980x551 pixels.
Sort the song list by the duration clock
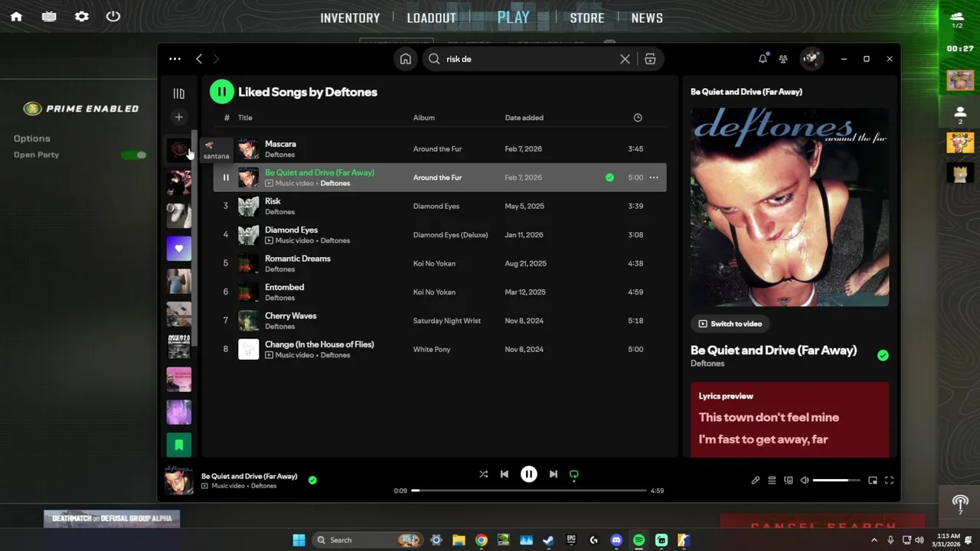pyautogui.click(x=638, y=118)
